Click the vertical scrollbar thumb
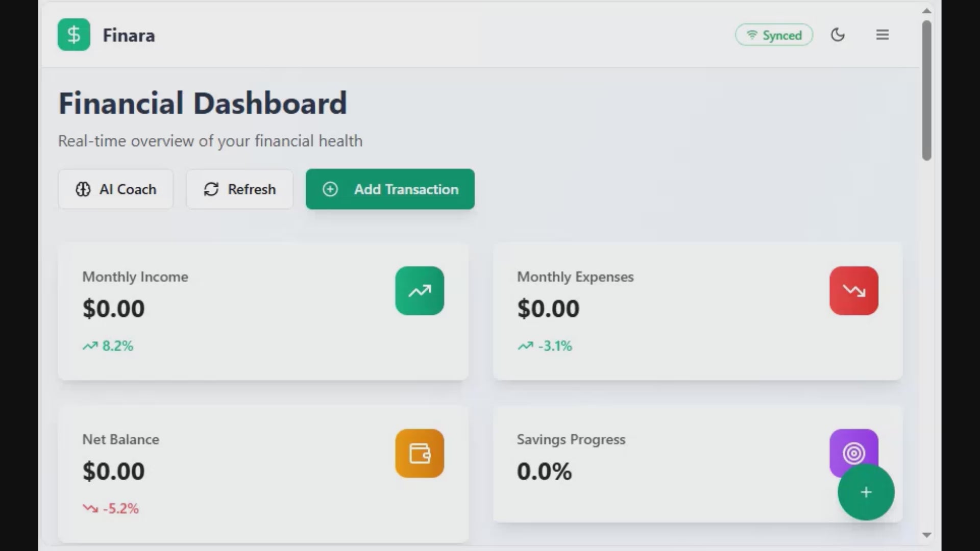The width and height of the screenshot is (980, 551). coord(927,91)
